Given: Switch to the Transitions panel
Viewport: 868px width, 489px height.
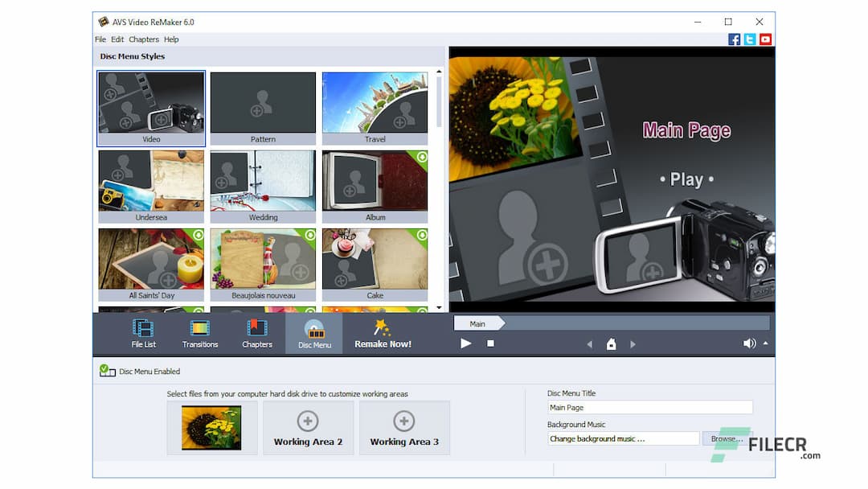Looking at the screenshot, I should pyautogui.click(x=199, y=333).
